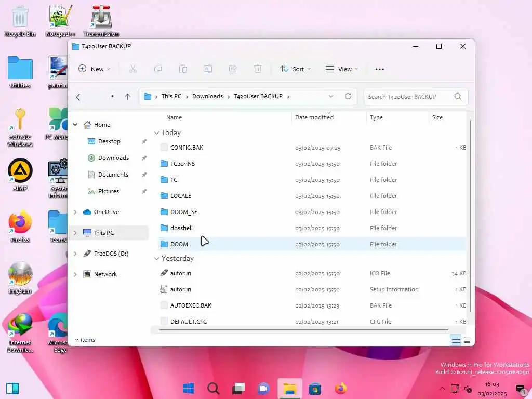
Task: Expand address bar history dropdown
Action: [x=331, y=96]
